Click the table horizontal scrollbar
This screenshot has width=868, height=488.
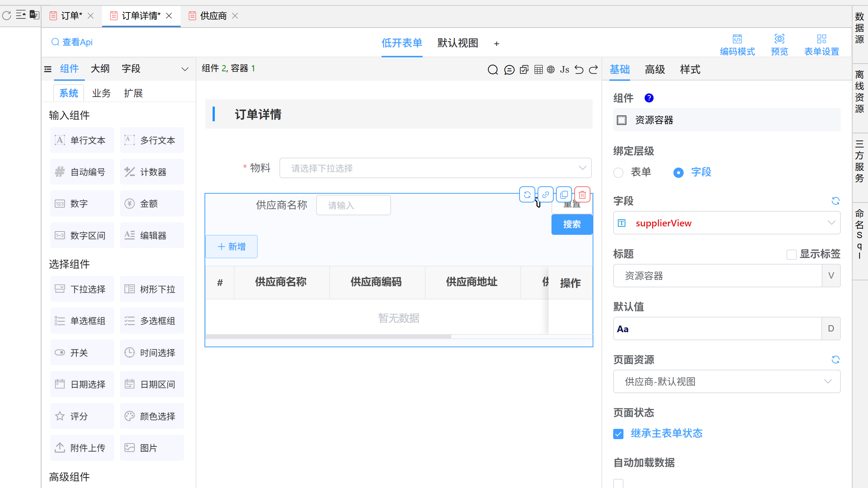pyautogui.click(x=329, y=336)
